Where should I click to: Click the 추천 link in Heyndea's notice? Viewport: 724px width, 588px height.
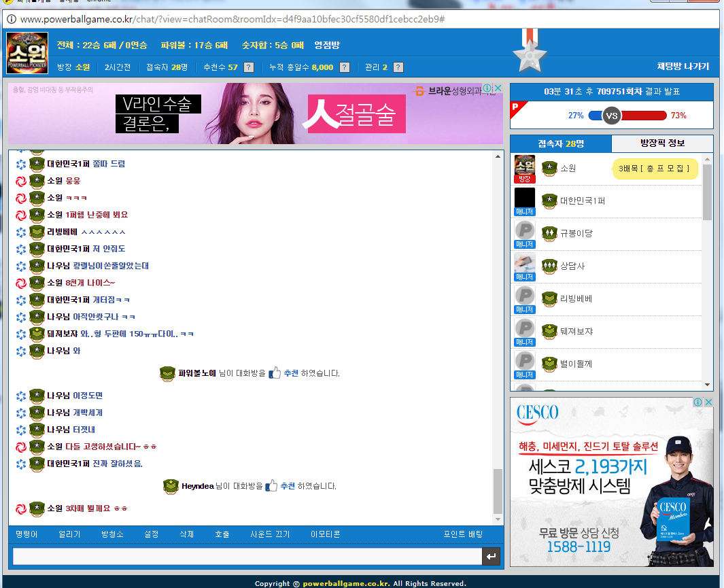(288, 485)
